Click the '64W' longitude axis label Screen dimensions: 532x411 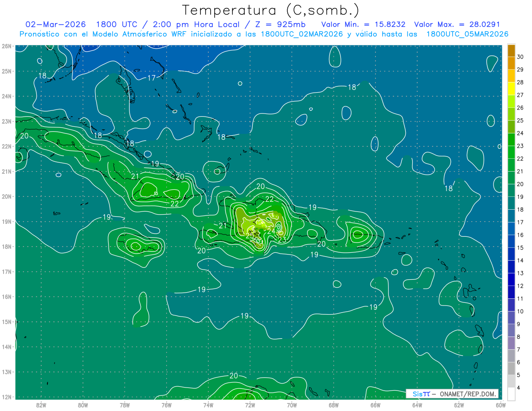(x=417, y=405)
